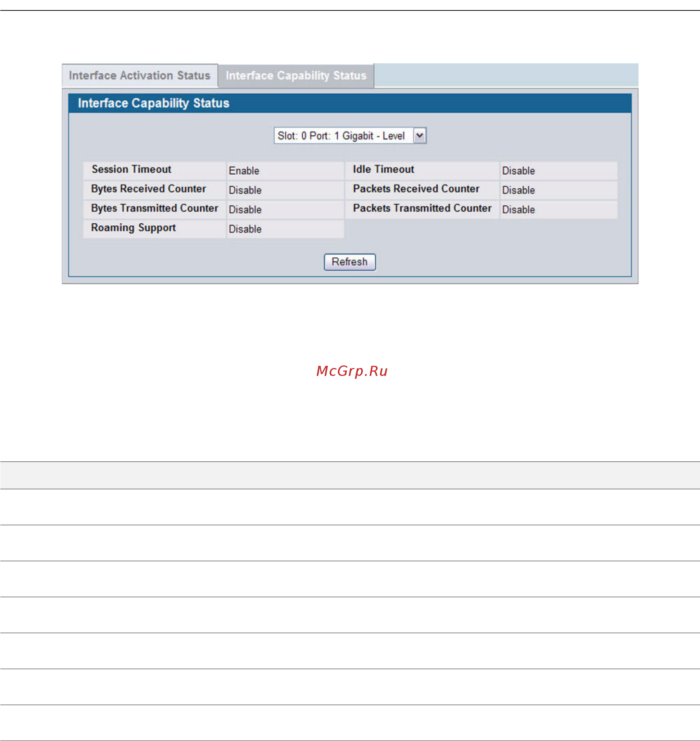The image size is (700, 741).
Task: Open the Slot 0 Port 1 Gigabit dropdown
Action: pos(350,136)
